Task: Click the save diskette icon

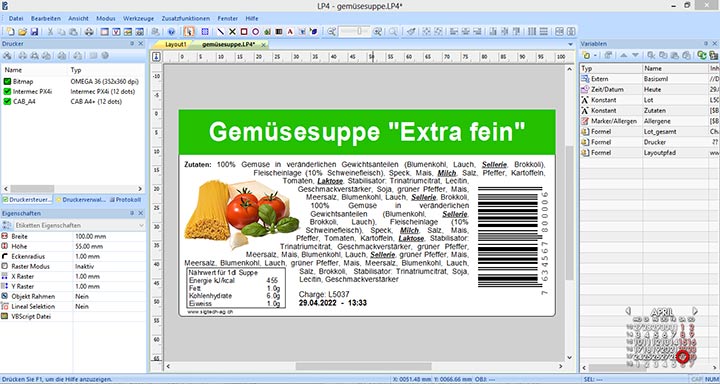Action: (x=34, y=32)
